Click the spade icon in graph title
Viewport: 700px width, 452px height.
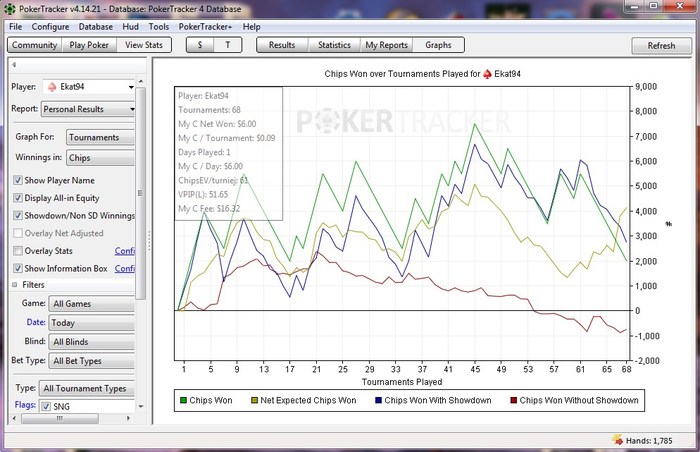tap(488, 74)
